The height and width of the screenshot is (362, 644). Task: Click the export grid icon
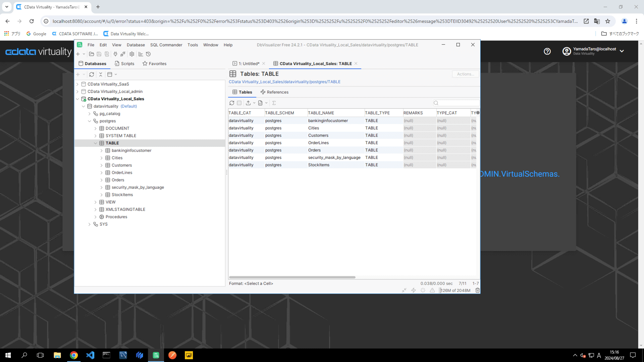(x=248, y=103)
